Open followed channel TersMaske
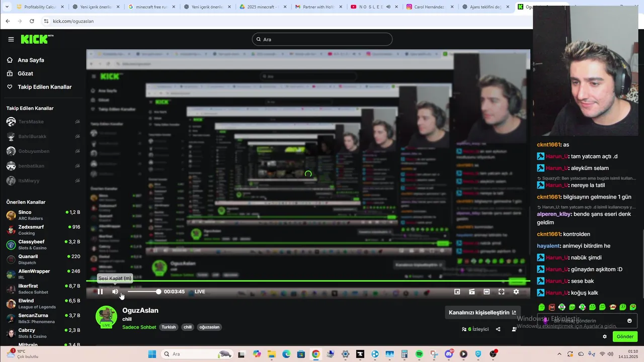The width and height of the screenshot is (644, 362). [43, 122]
